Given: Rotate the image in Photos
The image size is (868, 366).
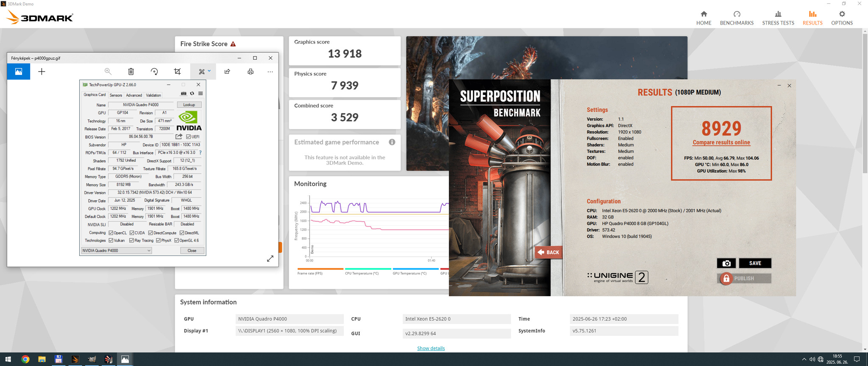Looking at the screenshot, I should tap(154, 72).
